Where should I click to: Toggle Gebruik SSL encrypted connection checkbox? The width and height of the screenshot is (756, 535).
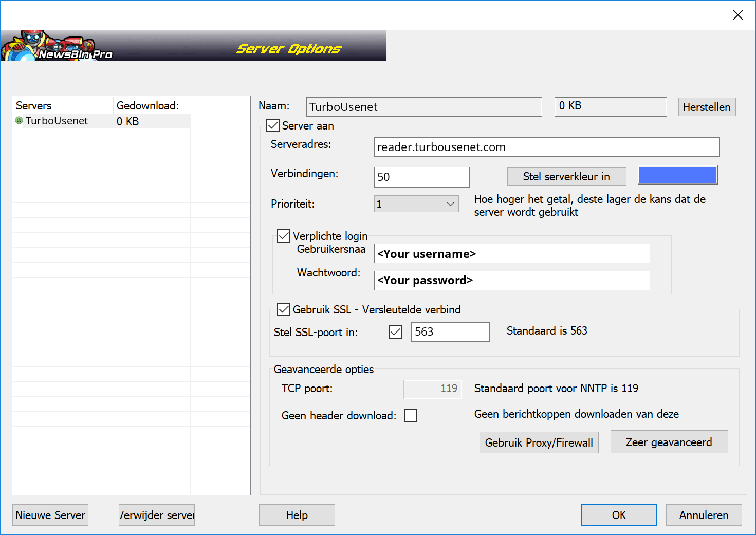pyautogui.click(x=284, y=309)
